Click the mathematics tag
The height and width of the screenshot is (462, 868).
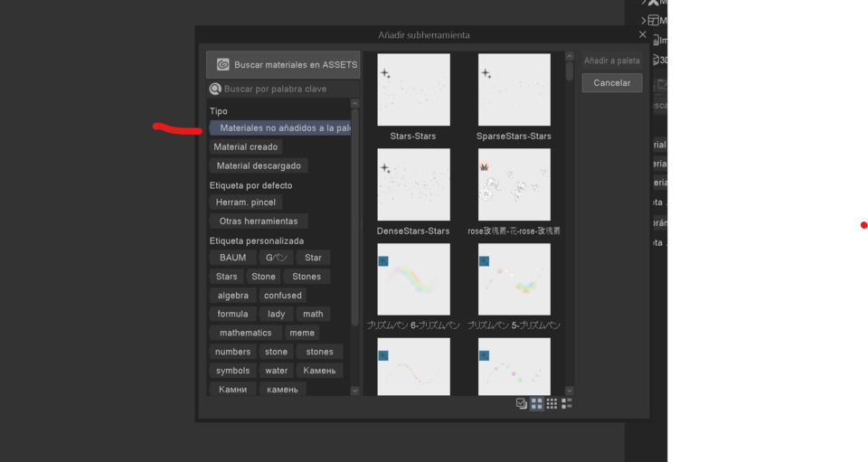(246, 333)
